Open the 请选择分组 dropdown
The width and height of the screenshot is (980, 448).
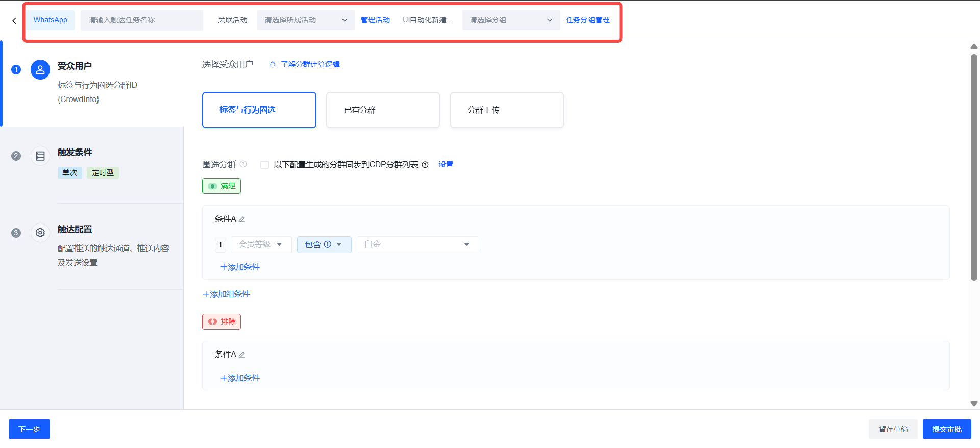[x=510, y=20]
